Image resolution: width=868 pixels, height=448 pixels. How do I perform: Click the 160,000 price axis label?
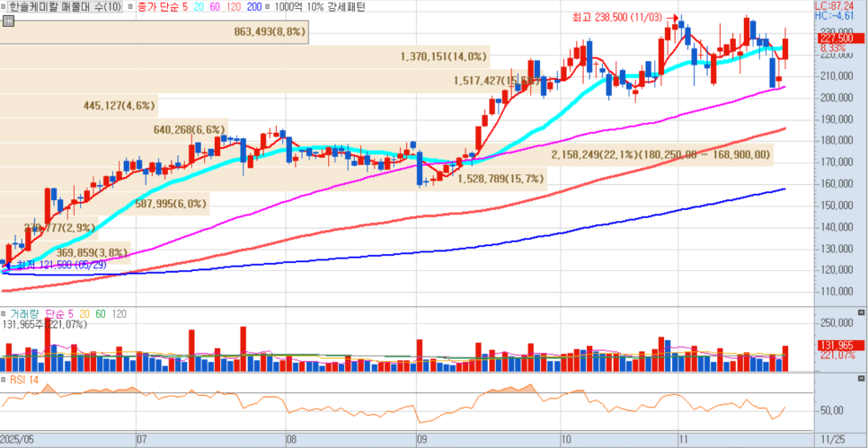pyautogui.click(x=837, y=184)
